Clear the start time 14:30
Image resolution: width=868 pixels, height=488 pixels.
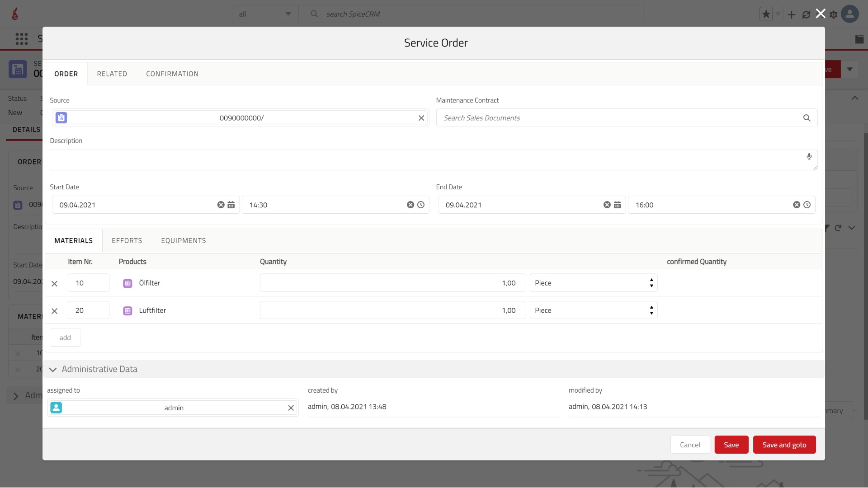point(410,205)
